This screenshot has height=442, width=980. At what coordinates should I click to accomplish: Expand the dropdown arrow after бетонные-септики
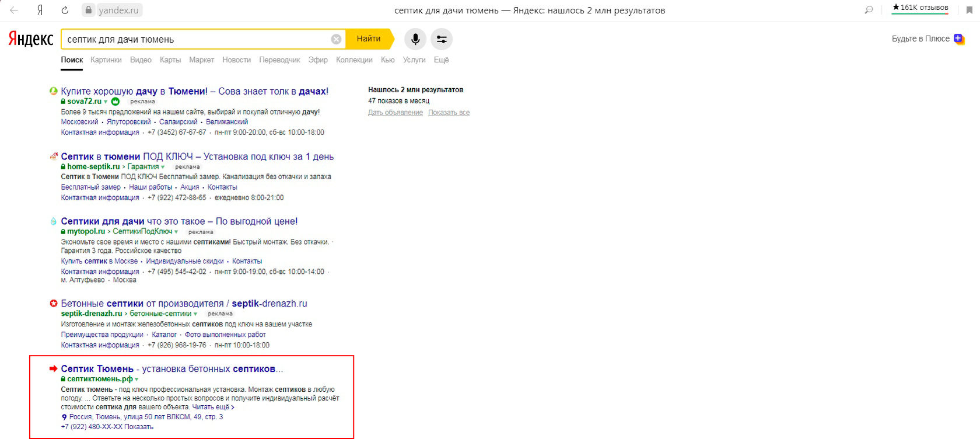coord(195,314)
